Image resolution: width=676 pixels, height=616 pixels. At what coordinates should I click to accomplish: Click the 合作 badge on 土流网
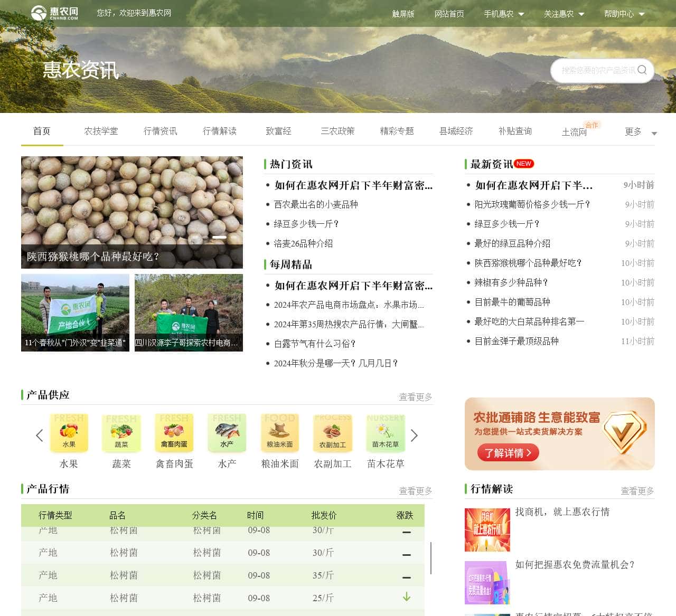[592, 125]
